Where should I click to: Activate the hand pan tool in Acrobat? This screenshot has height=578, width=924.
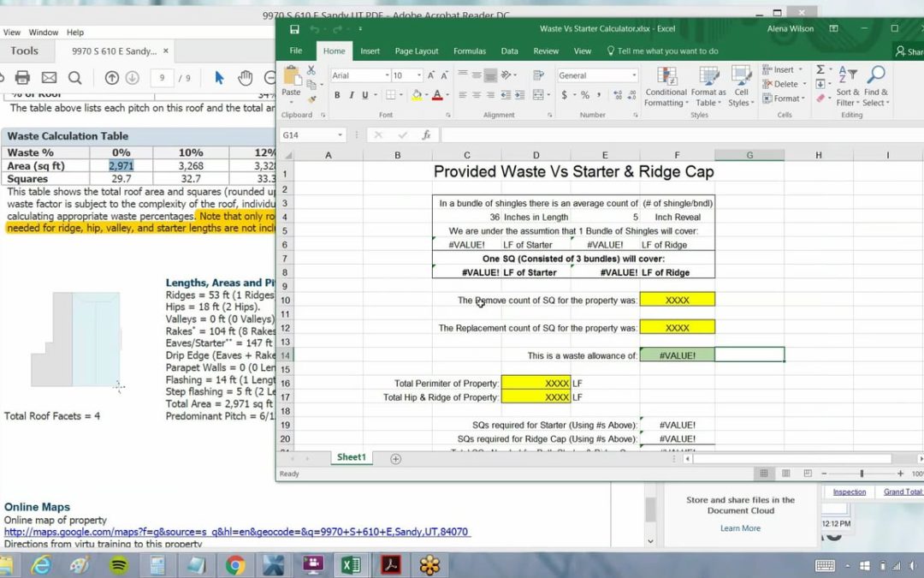pyautogui.click(x=246, y=77)
